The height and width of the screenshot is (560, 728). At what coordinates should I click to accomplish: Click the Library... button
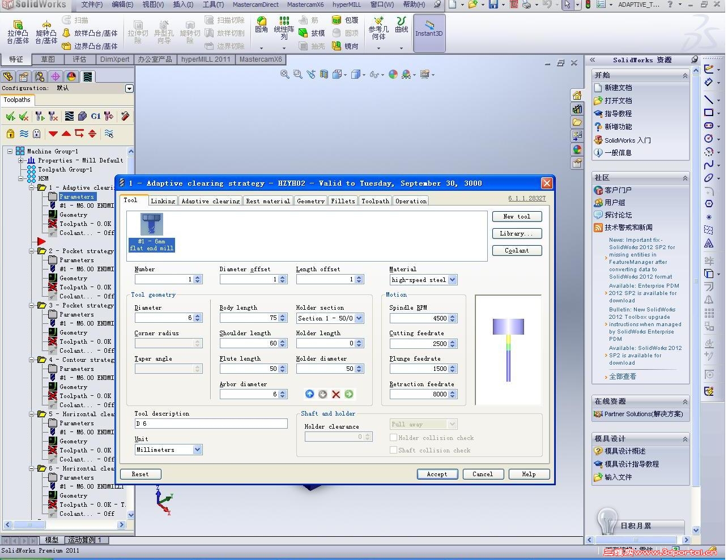517,233
